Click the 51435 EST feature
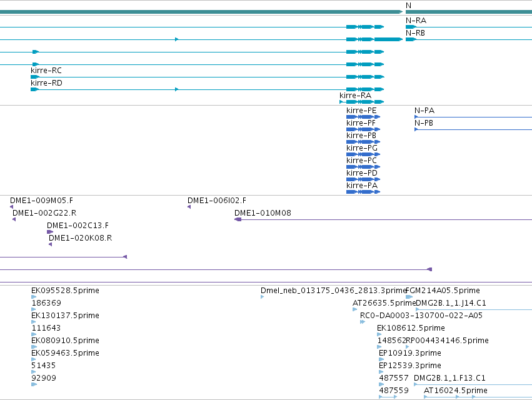532x400 pixels. pos(43,366)
